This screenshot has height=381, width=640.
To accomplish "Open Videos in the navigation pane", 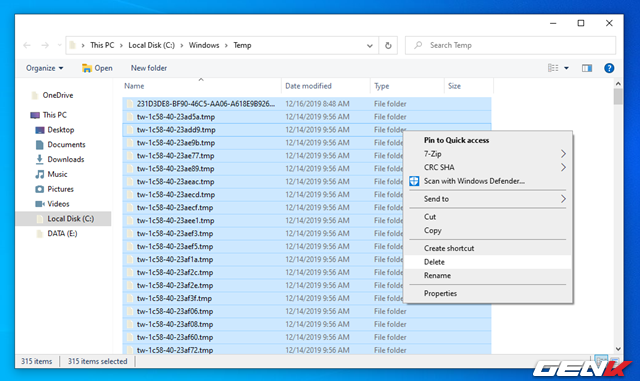I will click(58, 204).
